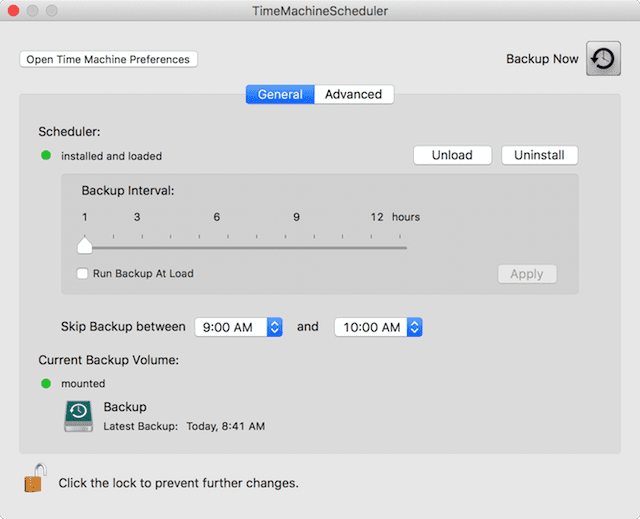Open Time Machine Preferences
Viewport: 640px width, 519px height.
pos(108,59)
